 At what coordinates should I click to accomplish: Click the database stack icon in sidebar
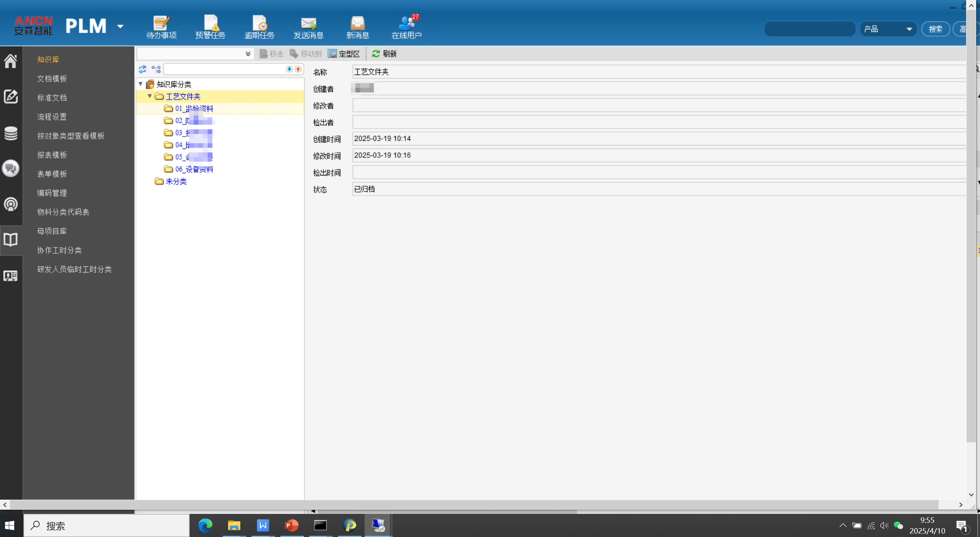click(11, 133)
